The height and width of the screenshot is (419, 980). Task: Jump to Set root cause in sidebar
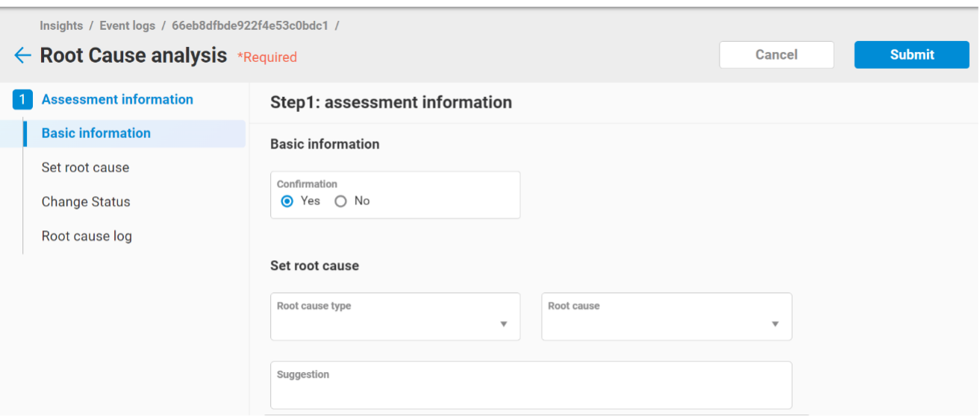[x=85, y=168]
